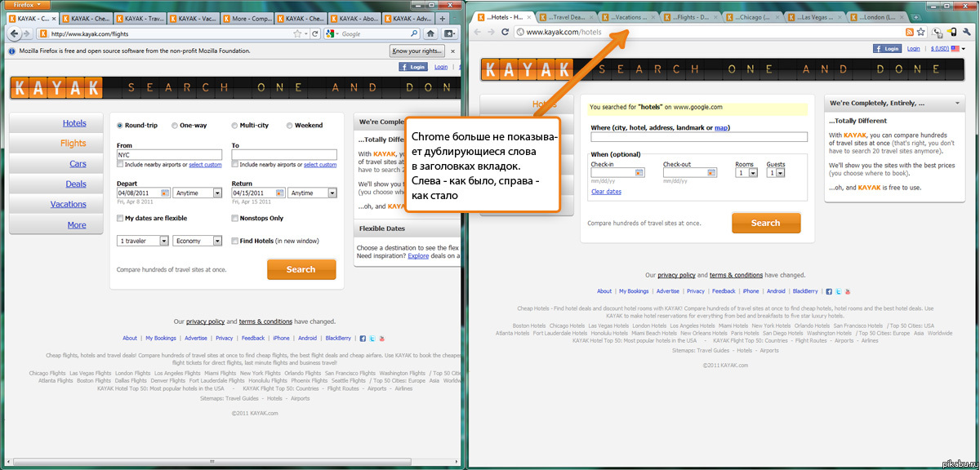Viewport: 980px width, 470px height.
Task: Click the Where city or hotel field
Action: point(698,137)
